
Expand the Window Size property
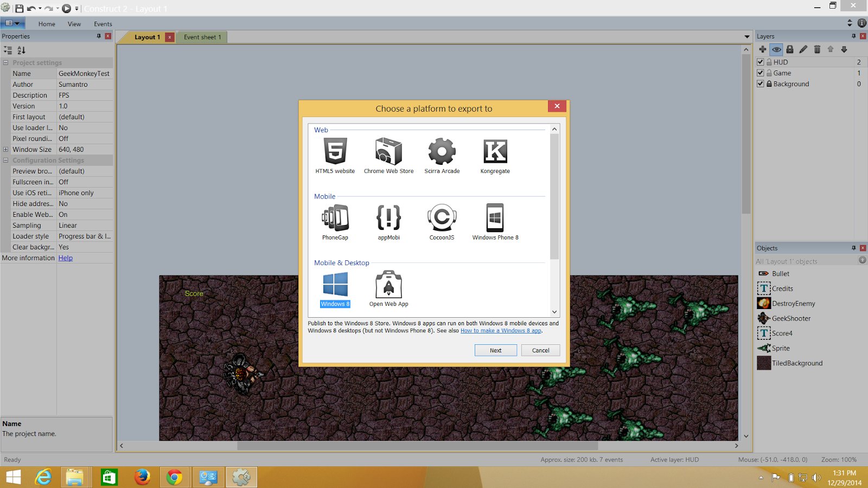[x=5, y=149]
